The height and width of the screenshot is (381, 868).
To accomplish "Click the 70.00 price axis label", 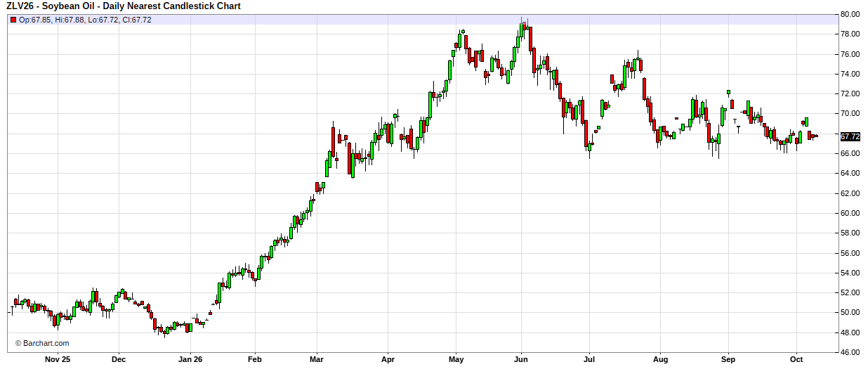I will (850, 114).
